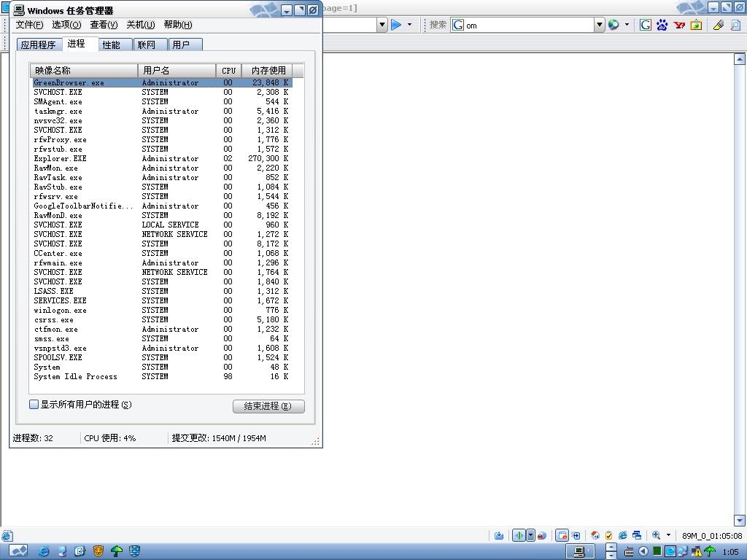The height and width of the screenshot is (560, 747).
Task: Open dropdown beside the globe search icon
Action: coord(627,25)
